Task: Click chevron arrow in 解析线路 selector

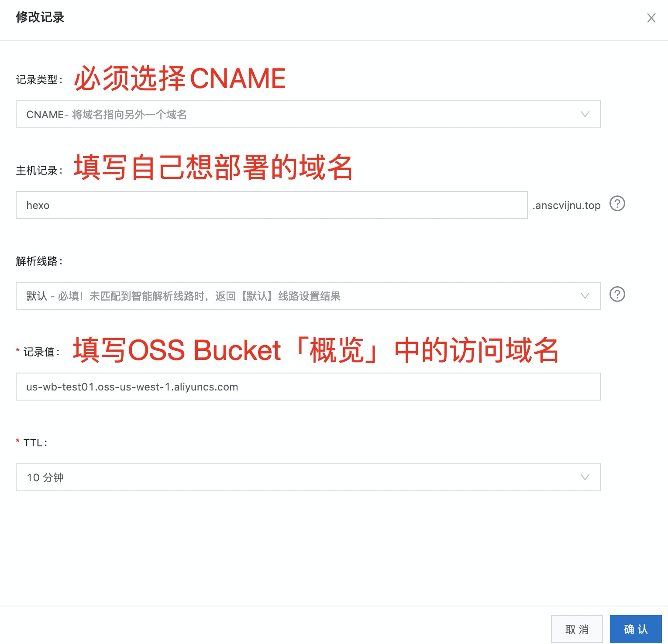Action: (x=585, y=296)
